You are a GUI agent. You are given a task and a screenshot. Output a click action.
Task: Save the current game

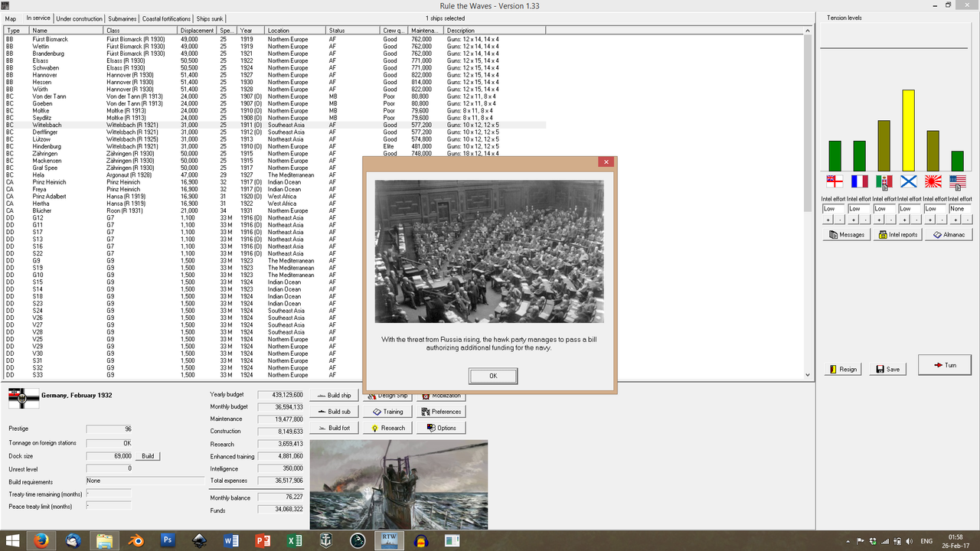point(887,369)
